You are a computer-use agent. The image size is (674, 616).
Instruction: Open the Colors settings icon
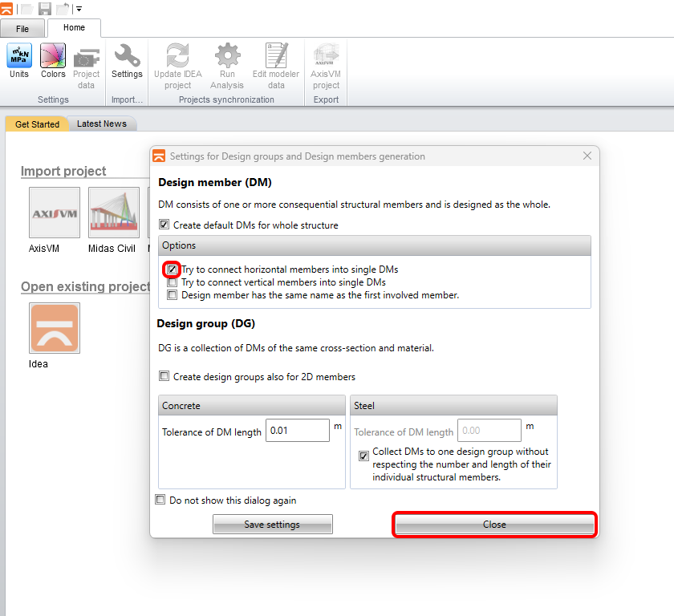tap(53, 55)
